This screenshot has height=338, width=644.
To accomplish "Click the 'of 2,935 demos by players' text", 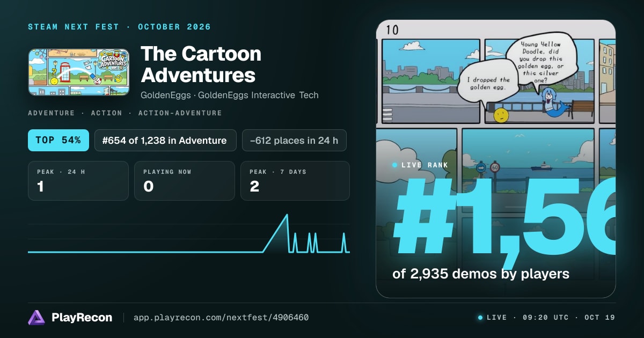I will pos(481,274).
